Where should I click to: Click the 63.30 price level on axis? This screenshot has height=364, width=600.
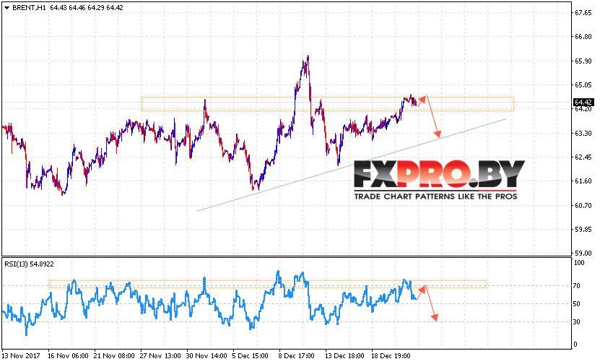(583, 133)
